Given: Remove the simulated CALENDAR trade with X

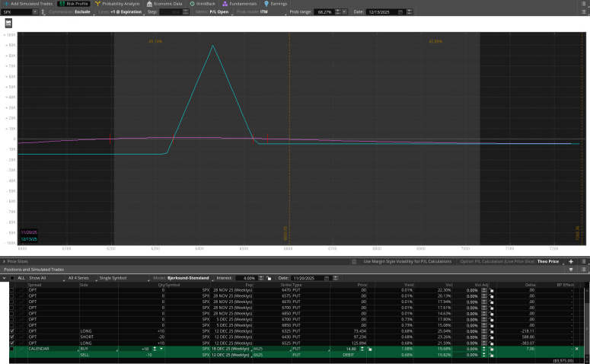Looking at the screenshot, I should pos(576,349).
